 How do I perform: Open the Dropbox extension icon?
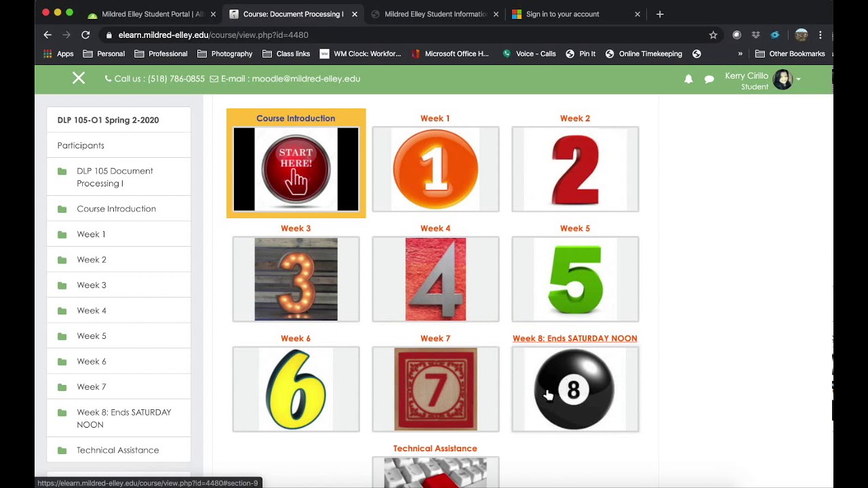click(756, 35)
